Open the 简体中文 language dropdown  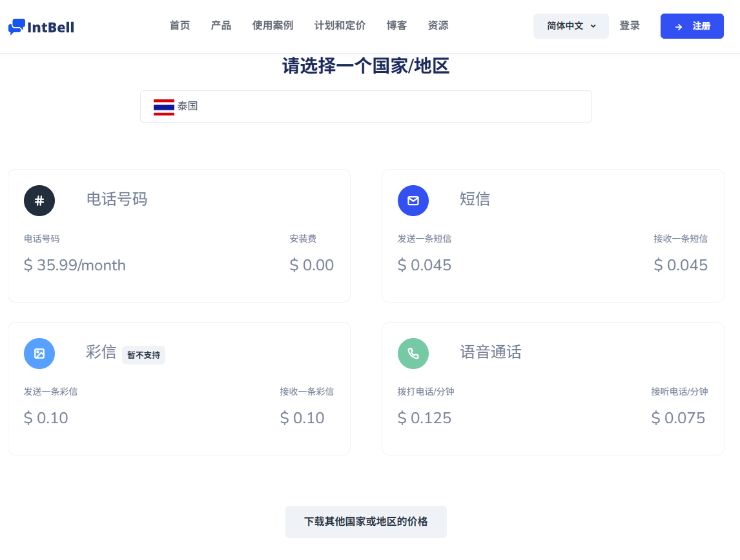(x=565, y=26)
